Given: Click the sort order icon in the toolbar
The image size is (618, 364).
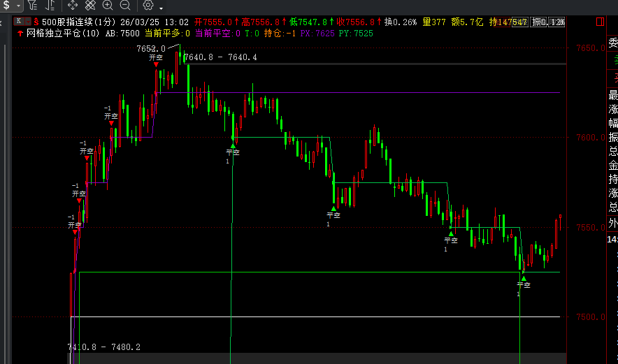Looking at the screenshot, I should coord(50,6).
